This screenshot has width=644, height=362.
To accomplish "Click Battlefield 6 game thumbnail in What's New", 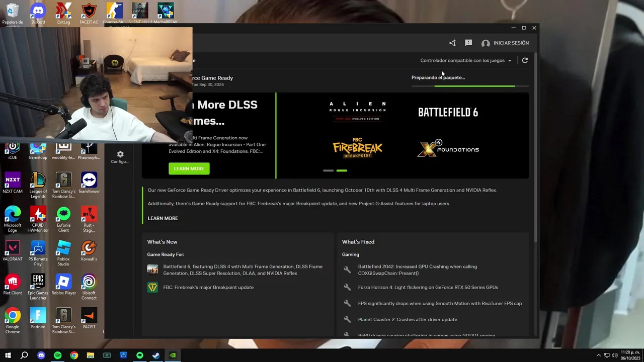I will pyautogui.click(x=152, y=269).
